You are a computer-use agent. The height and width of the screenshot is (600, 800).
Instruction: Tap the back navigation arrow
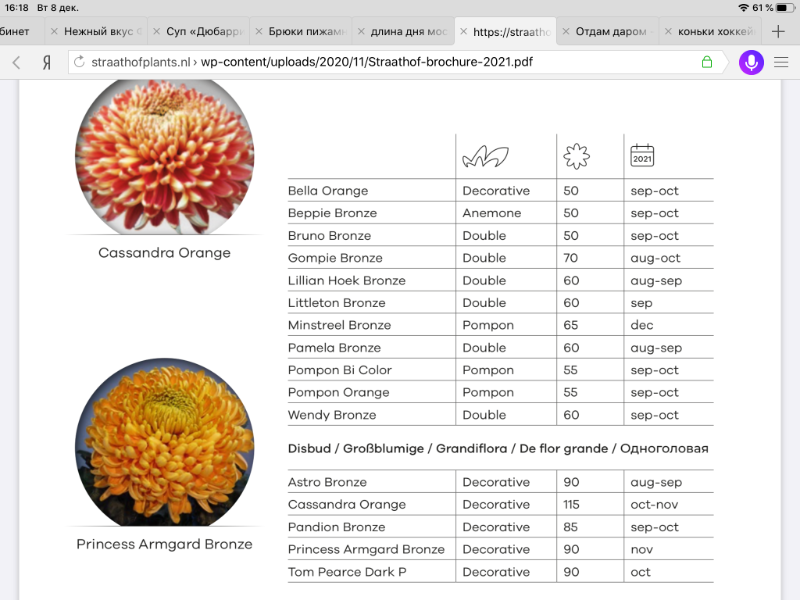(x=17, y=62)
